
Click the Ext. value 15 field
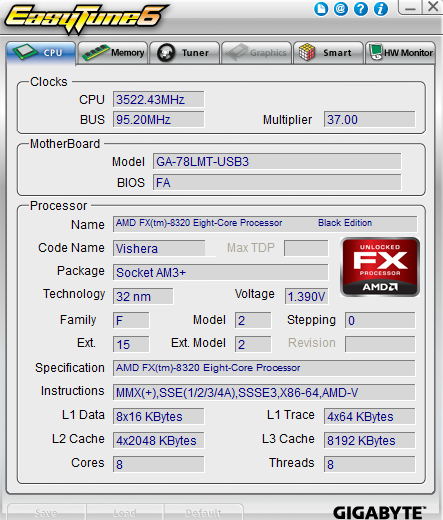tap(131, 344)
